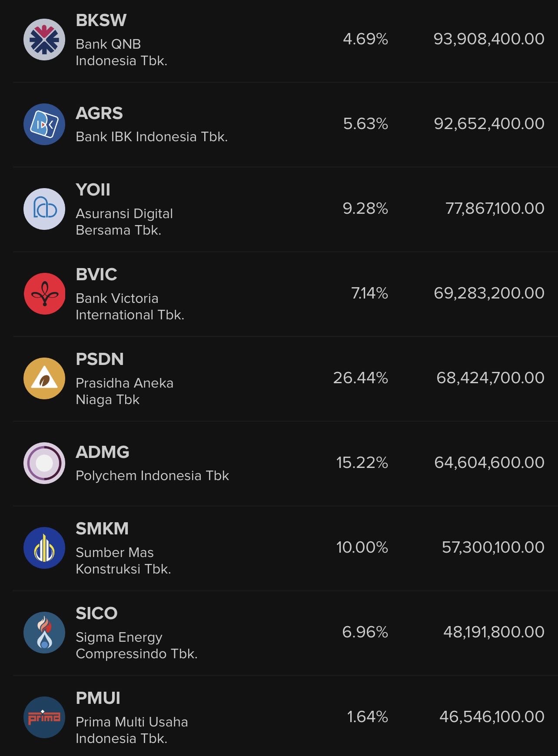Select the 46,546,100.00 value for PMUI
Screen dimensions: 558x756
coord(492,717)
